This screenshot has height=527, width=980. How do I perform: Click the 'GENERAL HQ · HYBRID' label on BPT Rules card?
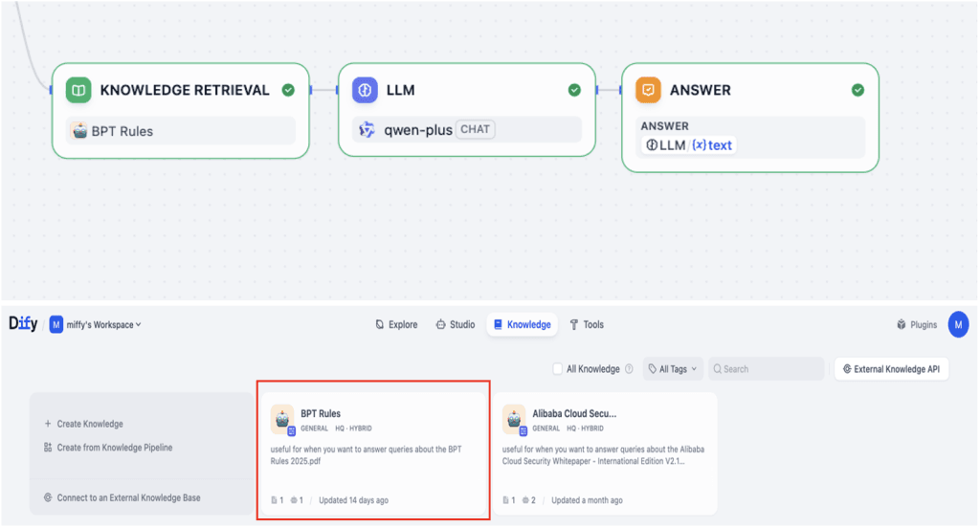pos(336,428)
